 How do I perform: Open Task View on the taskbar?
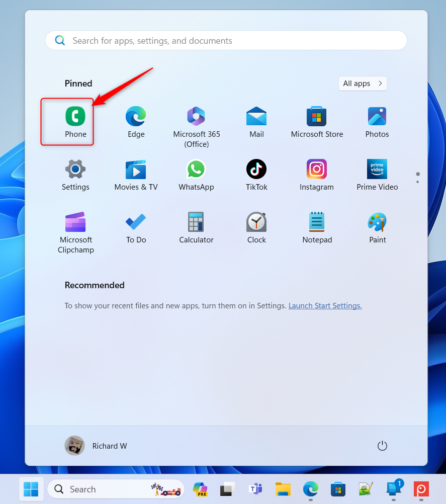[x=227, y=489]
